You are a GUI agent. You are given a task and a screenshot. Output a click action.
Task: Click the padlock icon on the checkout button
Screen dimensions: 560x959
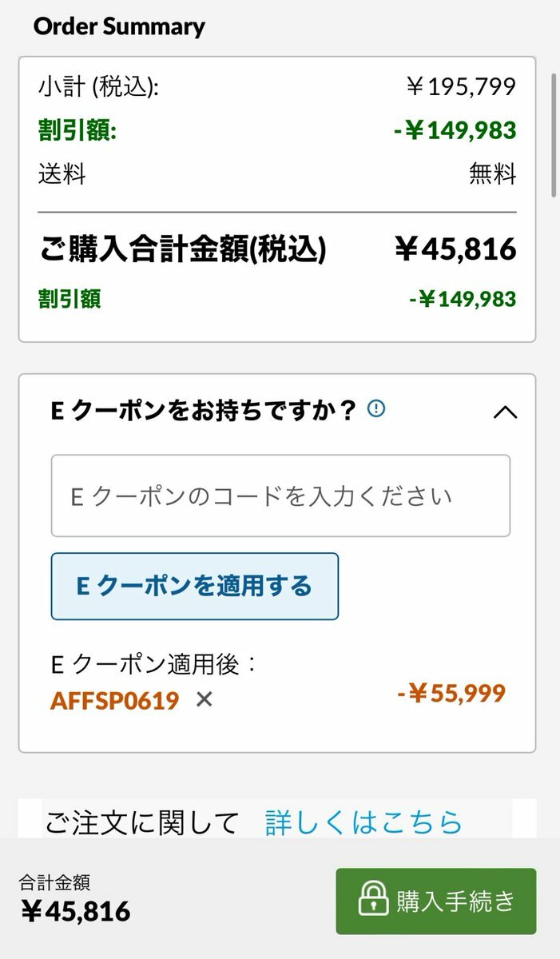pos(372,901)
